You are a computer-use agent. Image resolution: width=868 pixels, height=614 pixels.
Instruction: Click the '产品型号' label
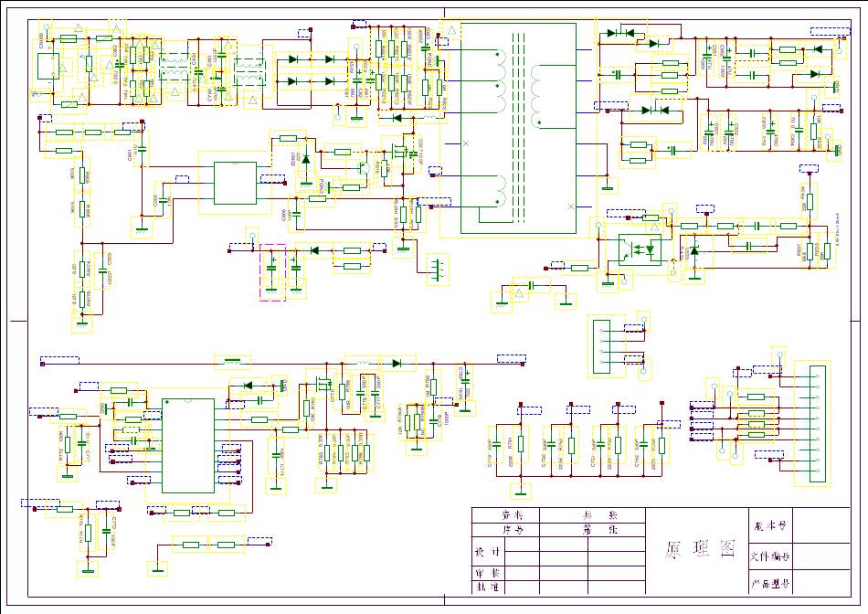click(770, 584)
